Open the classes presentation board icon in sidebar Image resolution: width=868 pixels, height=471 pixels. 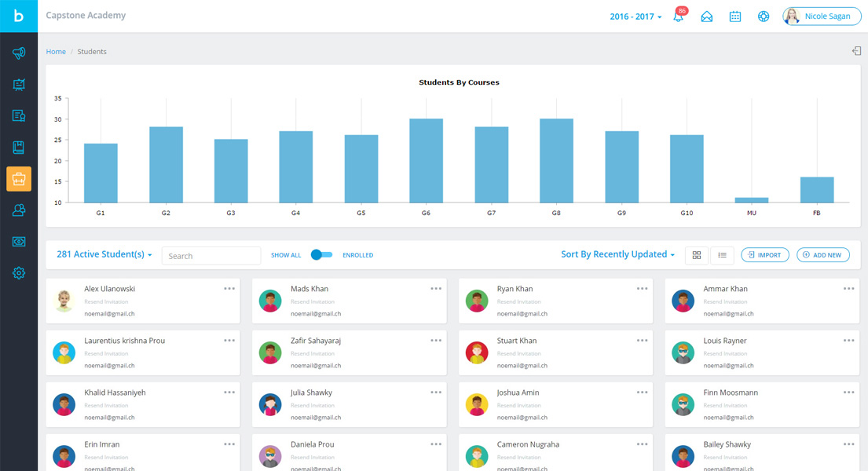pyautogui.click(x=18, y=85)
